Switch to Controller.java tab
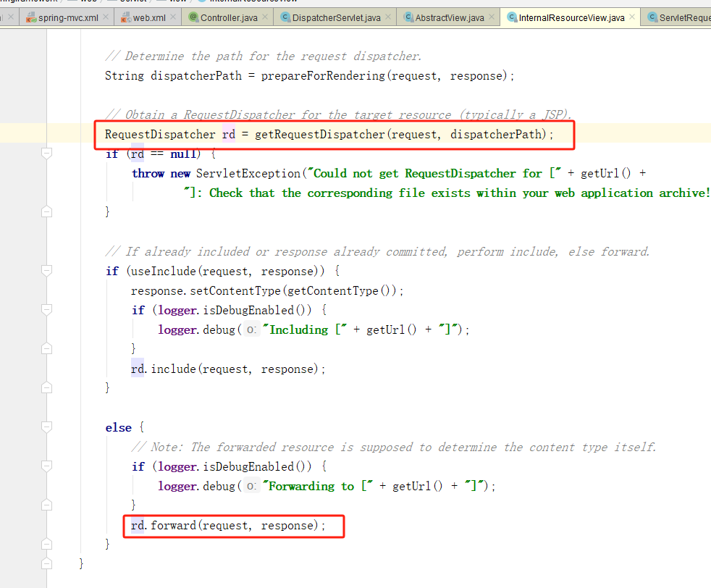 [x=229, y=17]
